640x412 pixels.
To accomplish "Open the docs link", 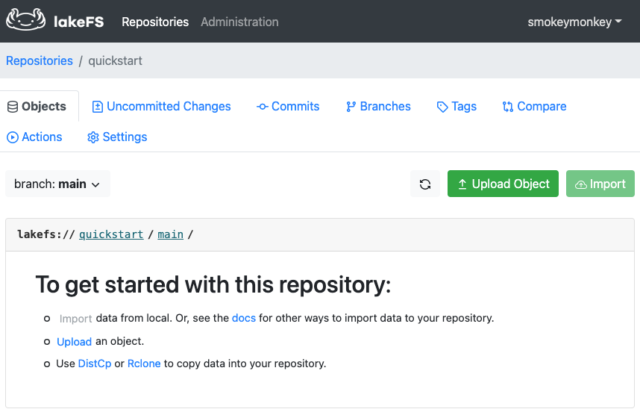I will [x=244, y=318].
